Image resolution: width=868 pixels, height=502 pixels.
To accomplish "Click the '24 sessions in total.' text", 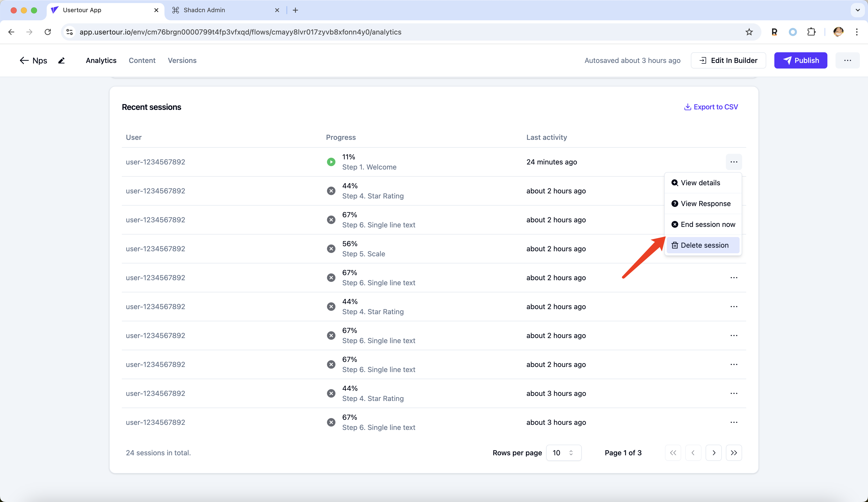I will click(158, 453).
